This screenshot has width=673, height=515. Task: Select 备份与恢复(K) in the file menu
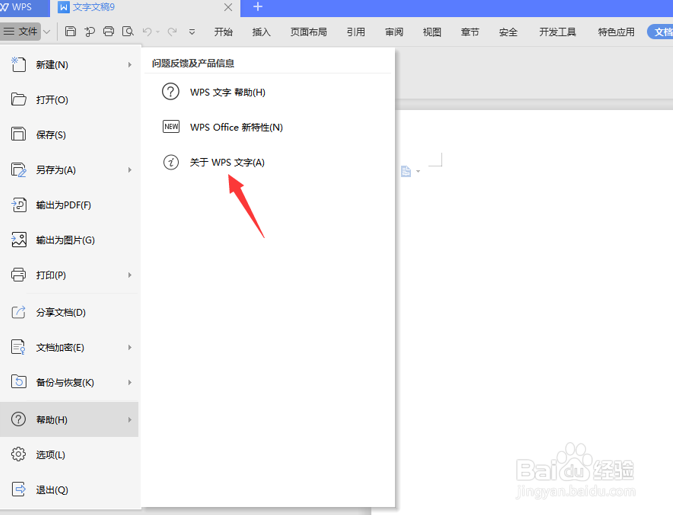pos(70,382)
